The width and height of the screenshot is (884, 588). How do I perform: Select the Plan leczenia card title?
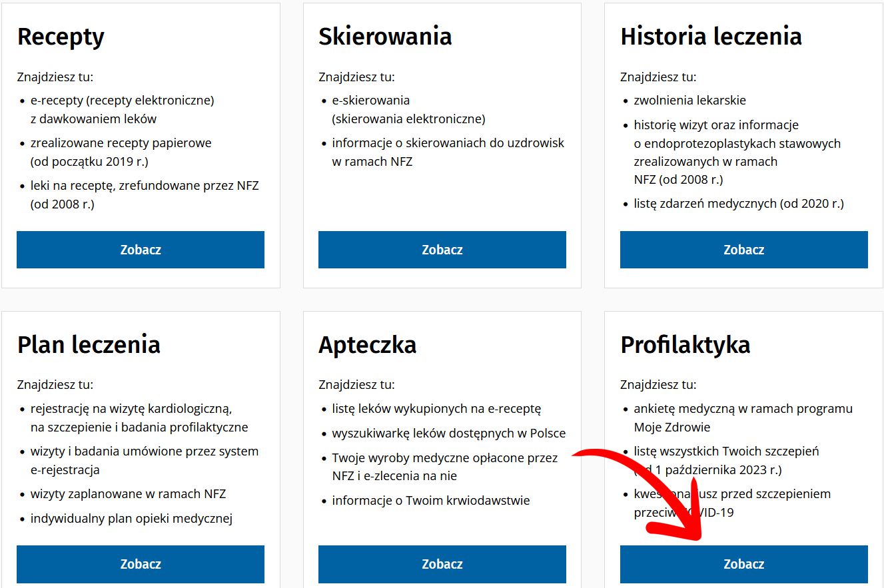pyautogui.click(x=89, y=344)
